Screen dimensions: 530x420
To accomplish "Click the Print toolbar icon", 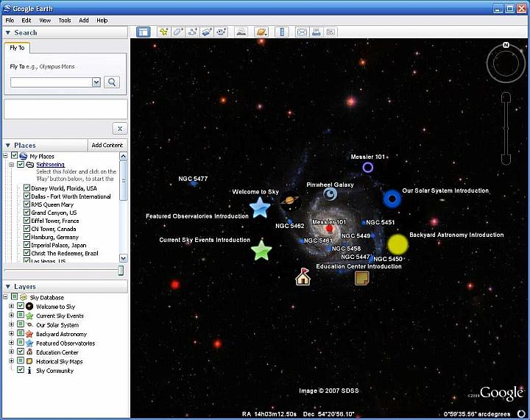I will 317,32.
